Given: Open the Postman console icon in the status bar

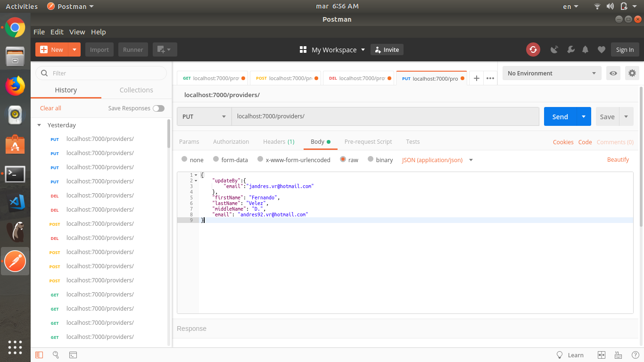Looking at the screenshot, I should click(73, 355).
